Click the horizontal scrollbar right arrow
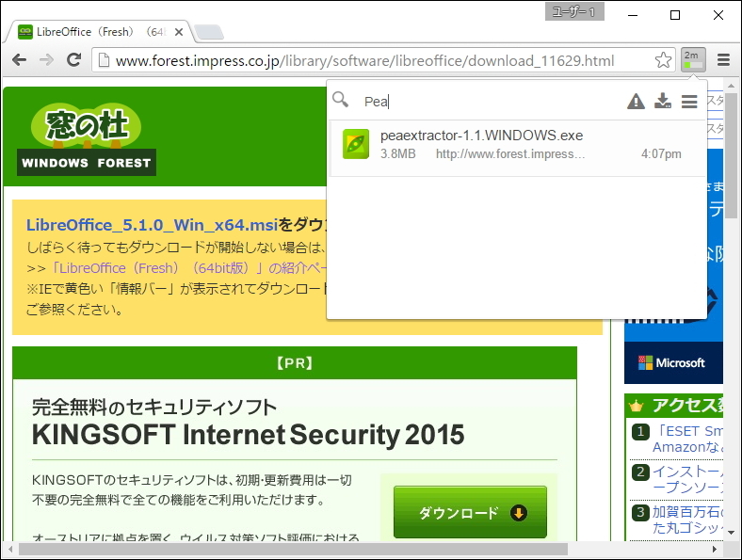Image resolution: width=742 pixels, height=560 pixels. pos(715,549)
